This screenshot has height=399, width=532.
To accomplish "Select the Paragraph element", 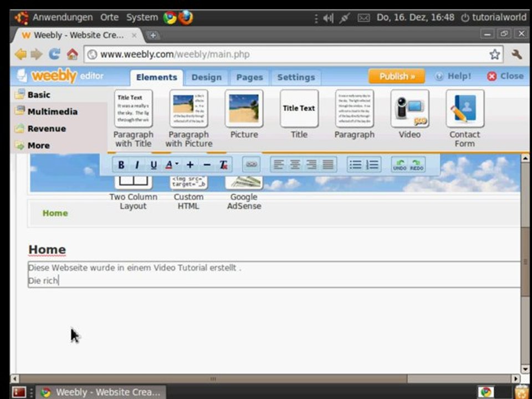I will pyautogui.click(x=355, y=114).
